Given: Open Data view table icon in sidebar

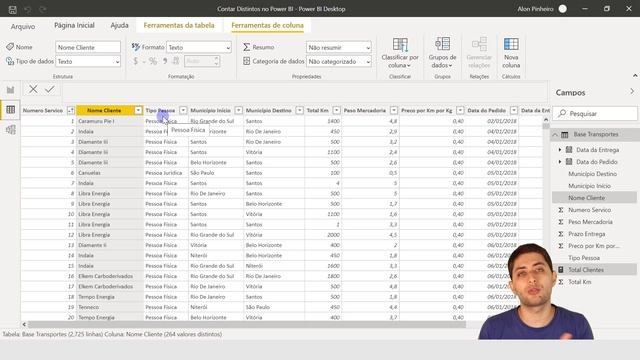Looking at the screenshot, I should pyautogui.click(x=11, y=109).
